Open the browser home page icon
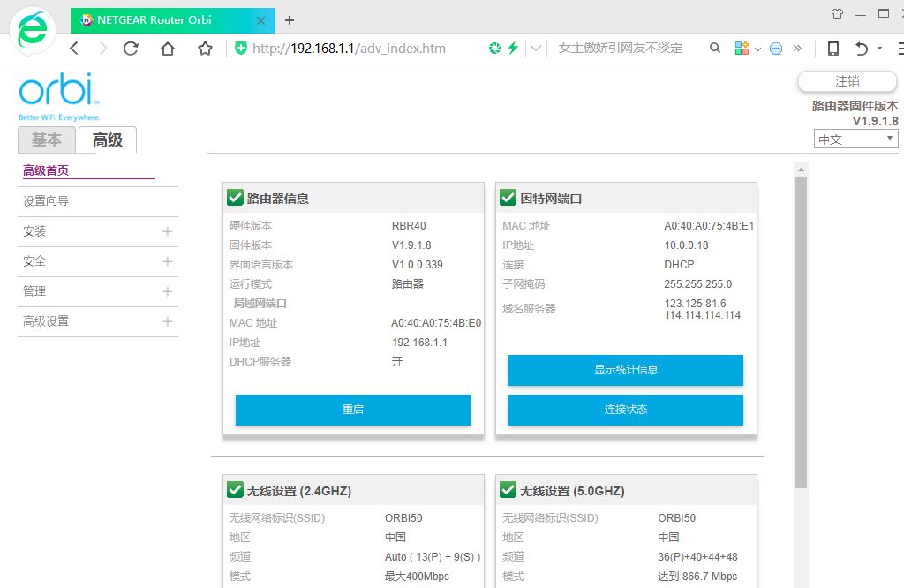904x588 pixels. (x=168, y=49)
